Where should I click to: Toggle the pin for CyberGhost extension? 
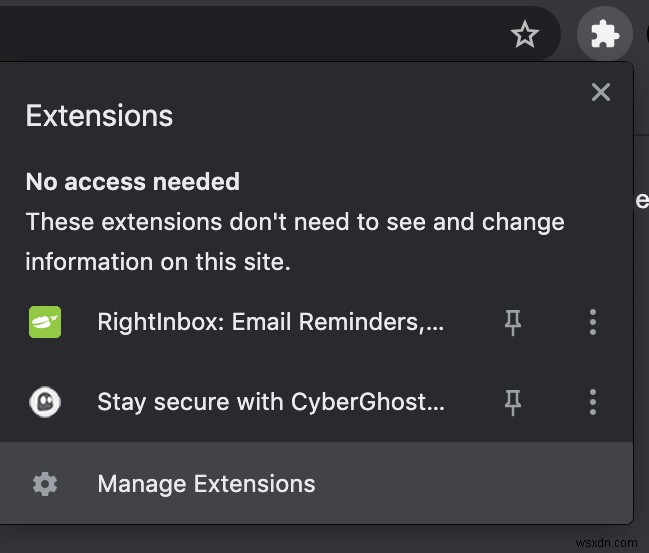tap(513, 402)
